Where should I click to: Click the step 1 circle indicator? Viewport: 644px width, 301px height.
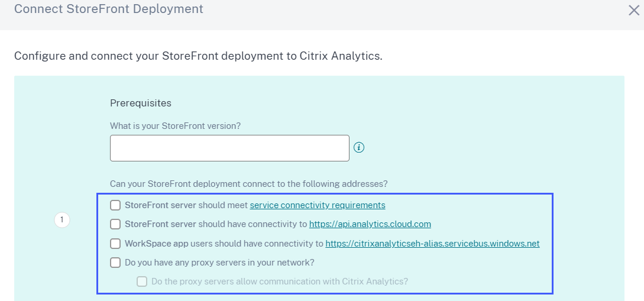click(62, 221)
